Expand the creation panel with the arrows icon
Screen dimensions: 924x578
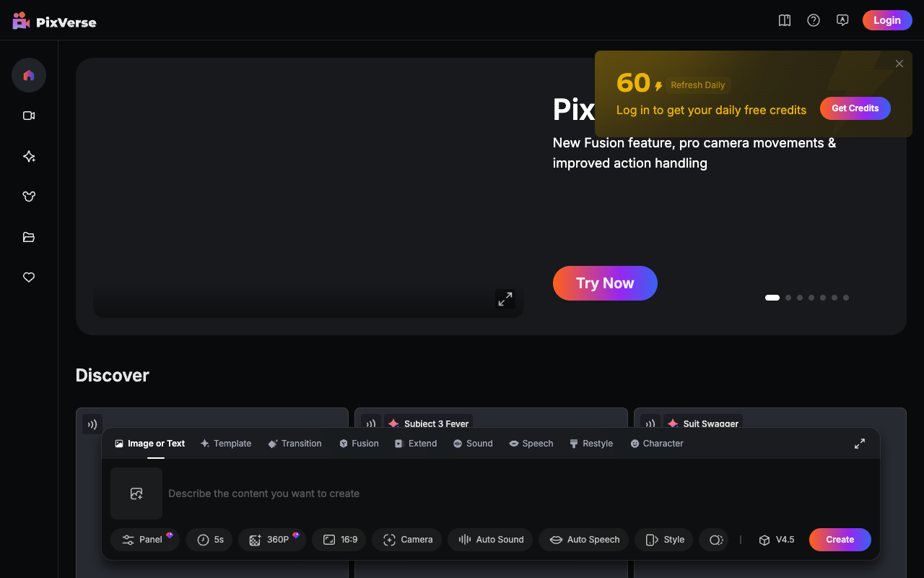[860, 444]
